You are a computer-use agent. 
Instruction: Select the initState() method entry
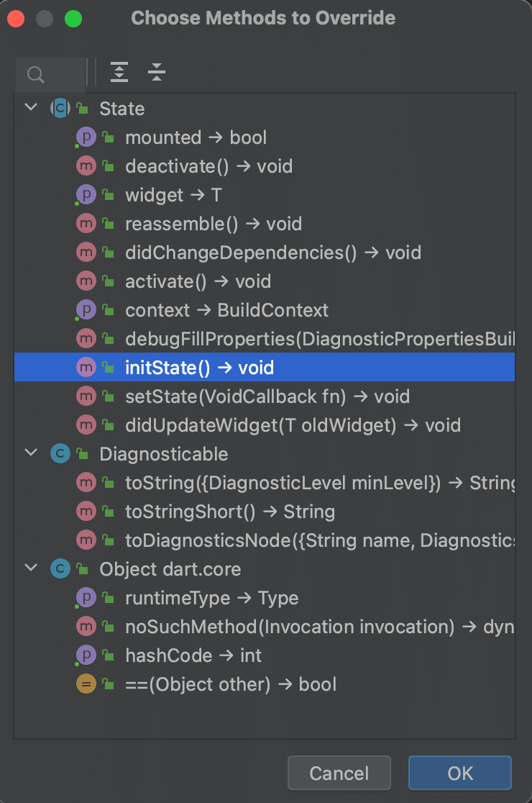pos(199,368)
